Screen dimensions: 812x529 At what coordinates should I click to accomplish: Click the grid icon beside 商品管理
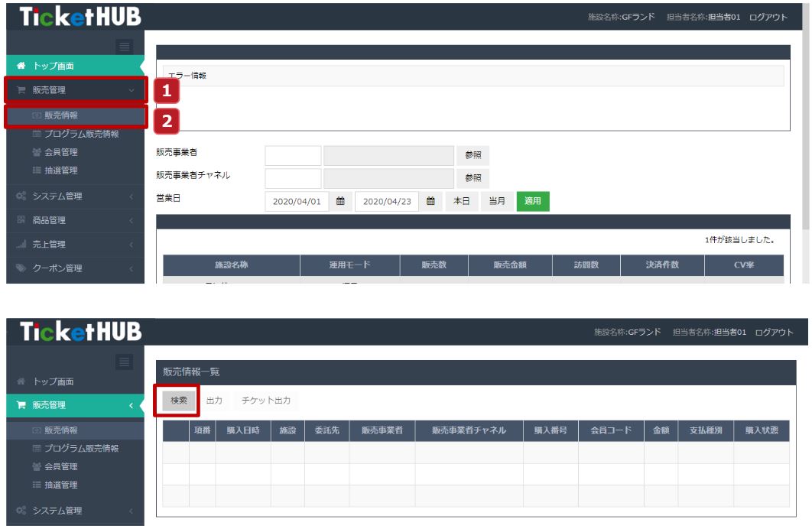tap(21, 220)
